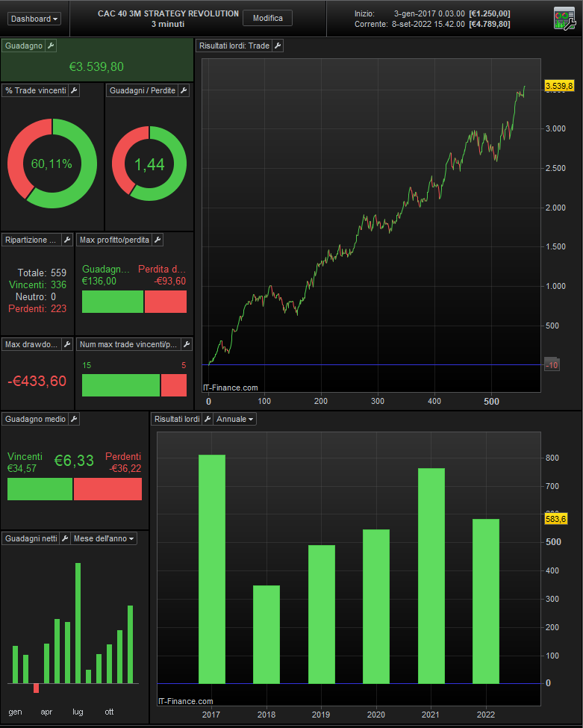This screenshot has height=728, width=583.
Task: Click the 1,44 gain/loss ratio donut
Action: tap(149, 164)
